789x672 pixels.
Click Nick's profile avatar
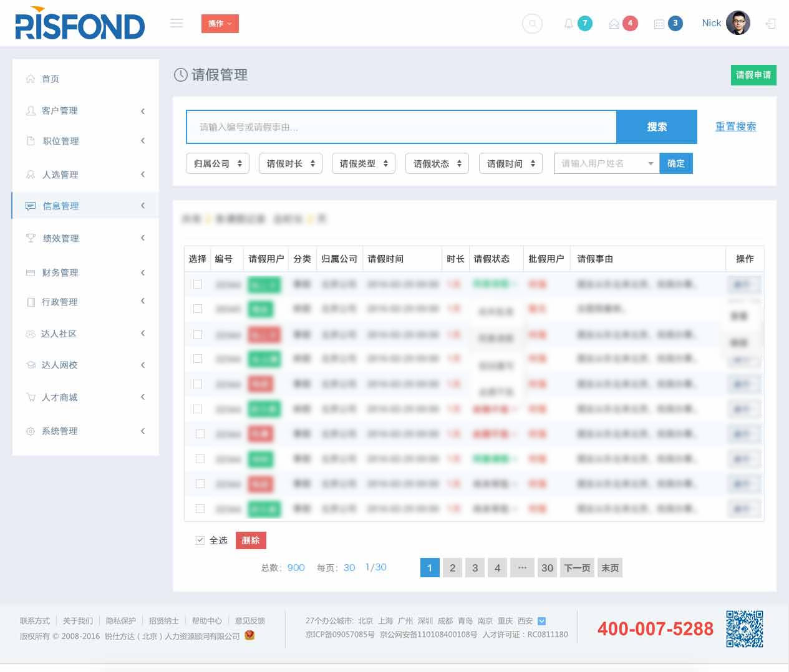pyautogui.click(x=738, y=23)
